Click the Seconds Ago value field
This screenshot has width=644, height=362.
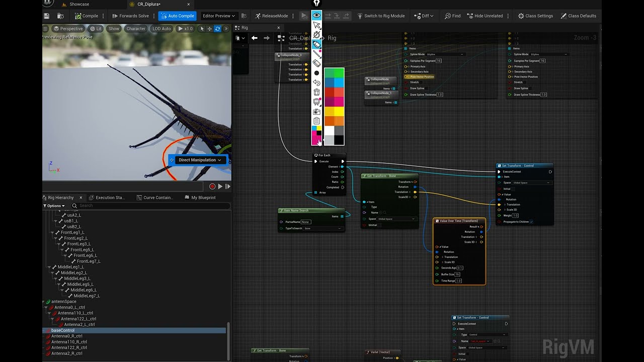point(460,268)
